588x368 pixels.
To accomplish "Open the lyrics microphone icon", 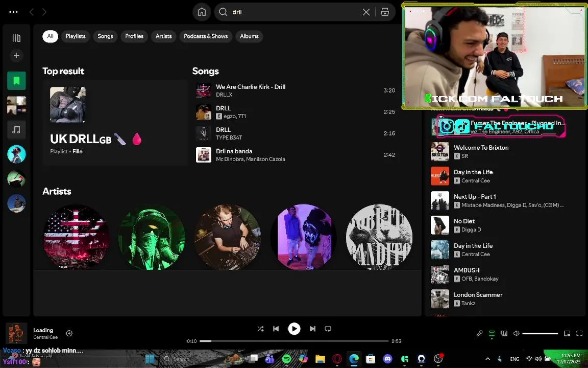I will pos(480,333).
